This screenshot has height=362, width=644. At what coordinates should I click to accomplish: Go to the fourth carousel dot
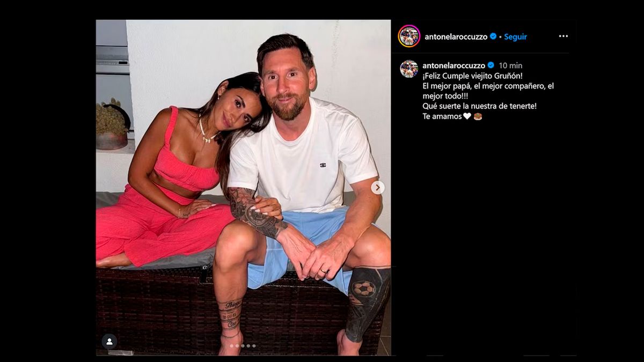248,346
